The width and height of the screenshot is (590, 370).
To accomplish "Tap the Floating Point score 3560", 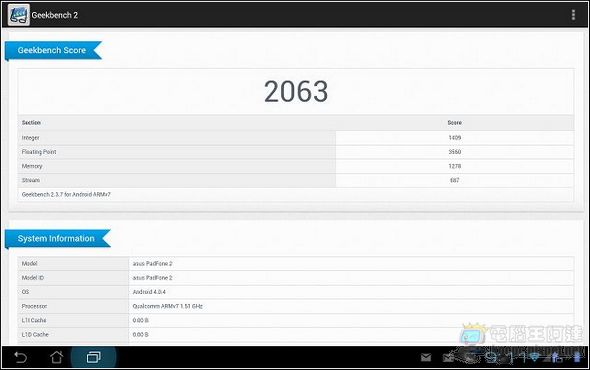I will tap(455, 152).
